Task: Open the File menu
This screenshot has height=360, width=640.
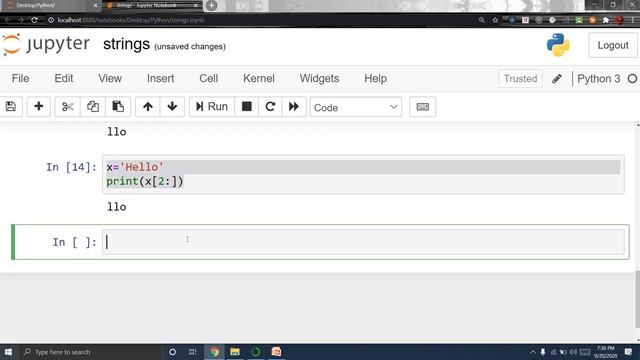Action: click(x=20, y=78)
